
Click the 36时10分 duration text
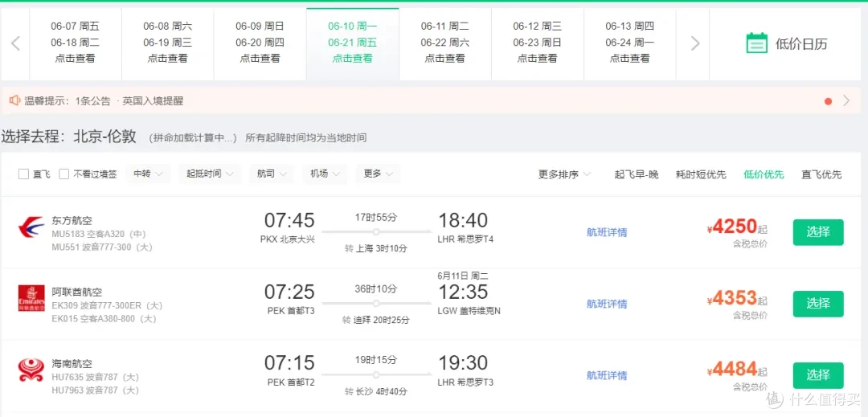(x=376, y=288)
